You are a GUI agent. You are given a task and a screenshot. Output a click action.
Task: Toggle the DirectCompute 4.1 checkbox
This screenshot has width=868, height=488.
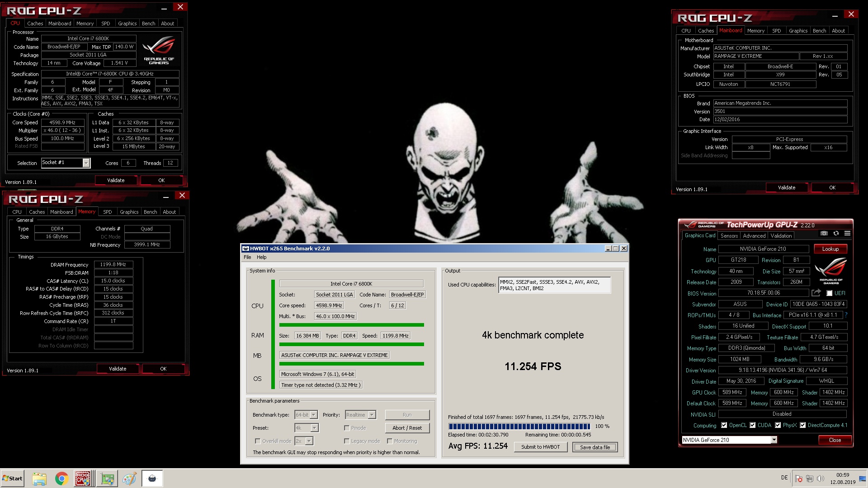coord(803,425)
